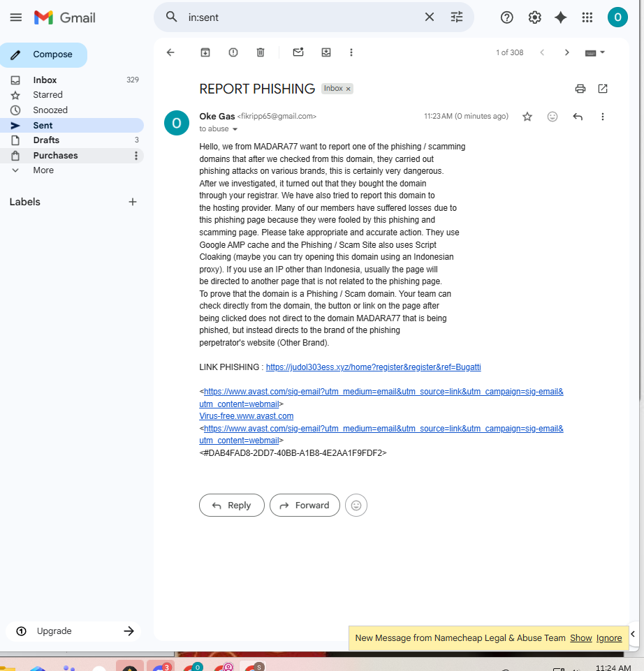Screen dimensions: 644x671
Task: Open the Gemini sparkle icon
Action: coord(560,17)
